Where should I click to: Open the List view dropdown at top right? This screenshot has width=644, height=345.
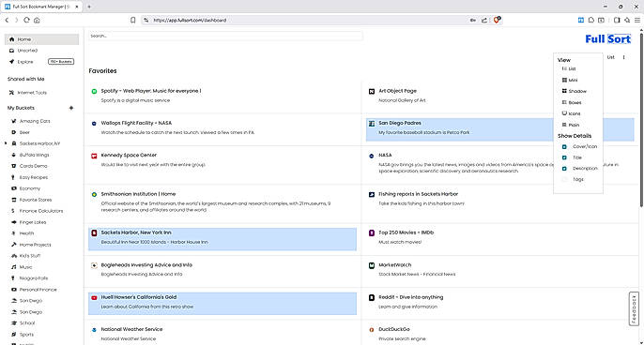(611, 57)
